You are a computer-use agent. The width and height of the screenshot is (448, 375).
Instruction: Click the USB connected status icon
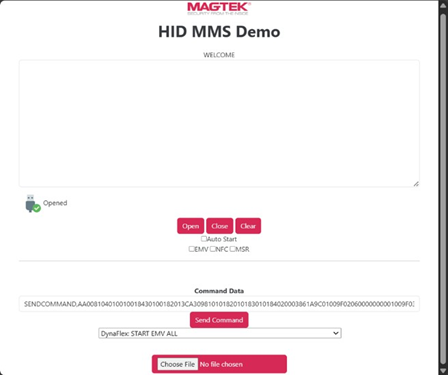(32, 203)
